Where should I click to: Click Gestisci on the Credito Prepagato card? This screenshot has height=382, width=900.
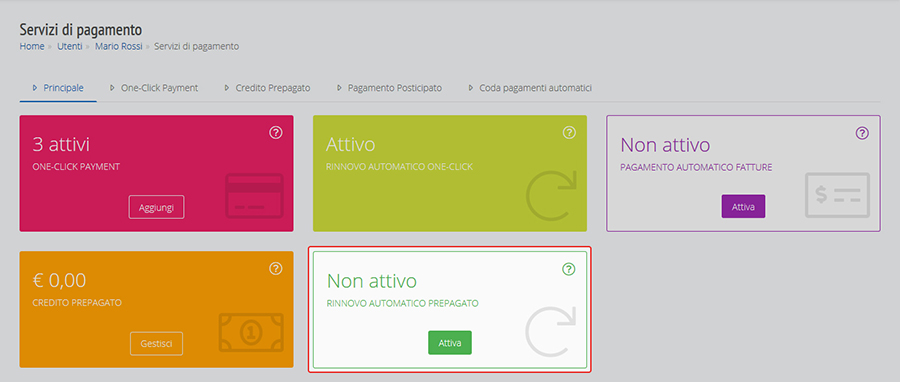click(156, 344)
